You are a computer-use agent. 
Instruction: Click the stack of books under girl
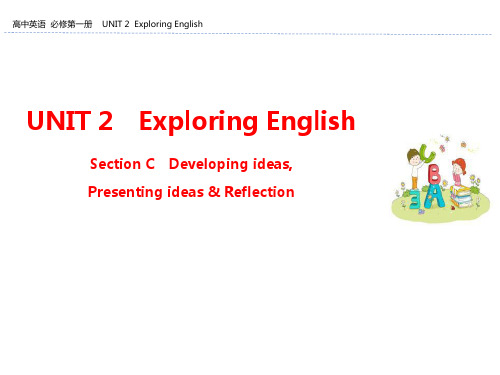point(461,196)
